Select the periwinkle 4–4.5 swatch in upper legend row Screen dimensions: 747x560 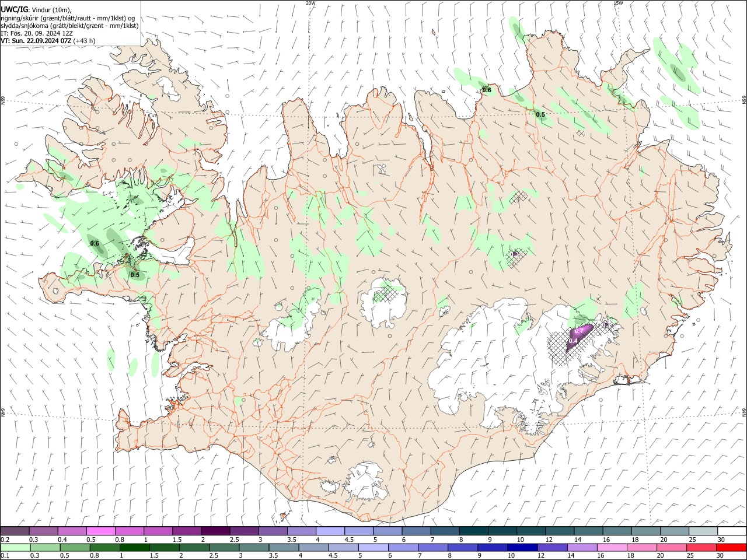[x=330, y=531]
